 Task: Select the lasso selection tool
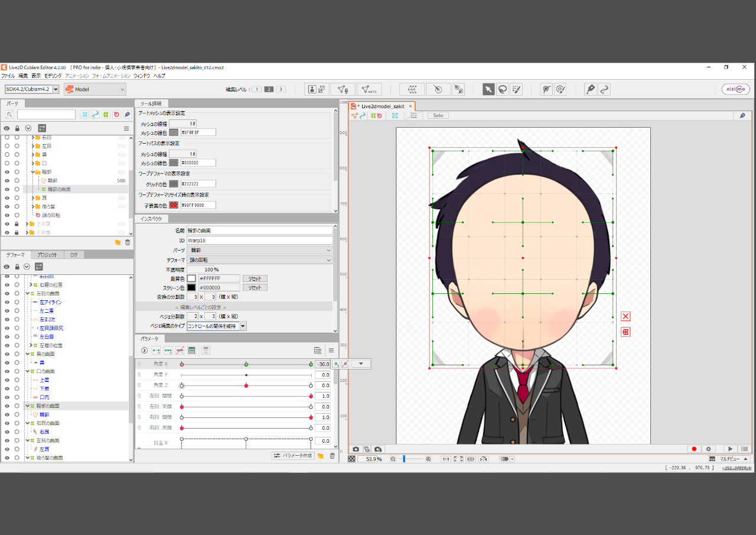coord(503,89)
